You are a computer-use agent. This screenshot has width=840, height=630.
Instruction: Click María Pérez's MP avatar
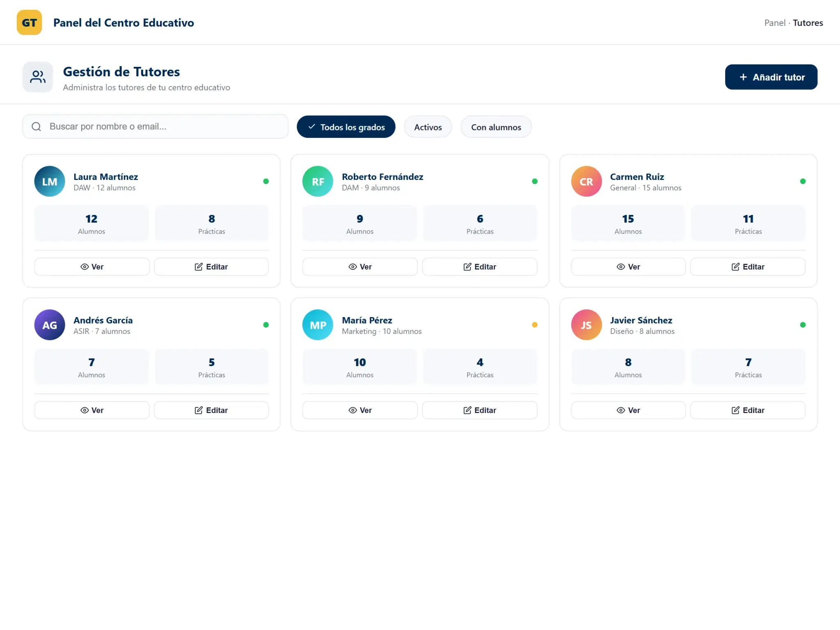click(318, 325)
